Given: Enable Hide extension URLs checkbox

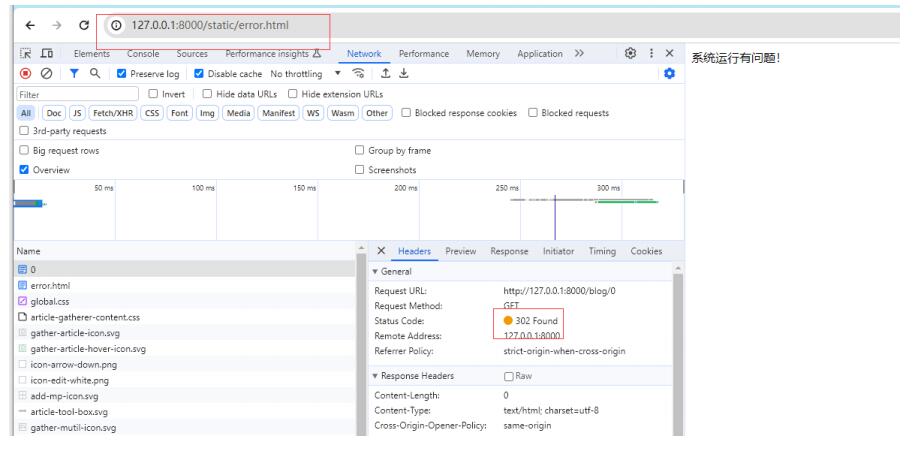Looking at the screenshot, I should pyautogui.click(x=293, y=93).
